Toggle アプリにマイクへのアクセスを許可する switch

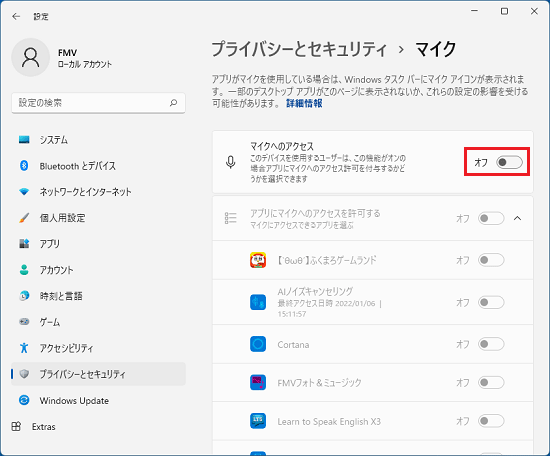pos(491,218)
